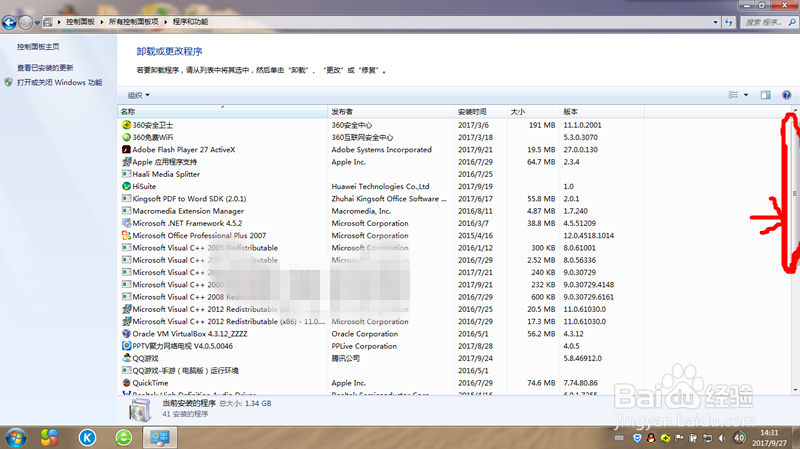
Task: Click the green shield tray icon
Action: tap(665, 438)
